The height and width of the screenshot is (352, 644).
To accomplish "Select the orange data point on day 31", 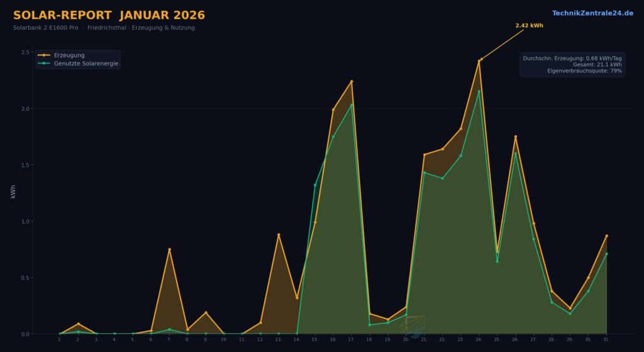I will click(x=607, y=236).
